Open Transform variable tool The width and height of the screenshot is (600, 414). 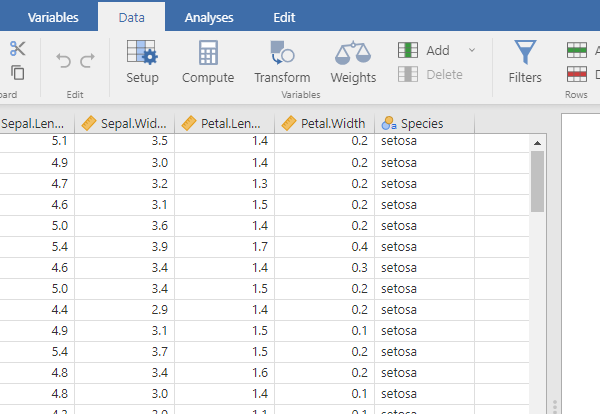(282, 62)
